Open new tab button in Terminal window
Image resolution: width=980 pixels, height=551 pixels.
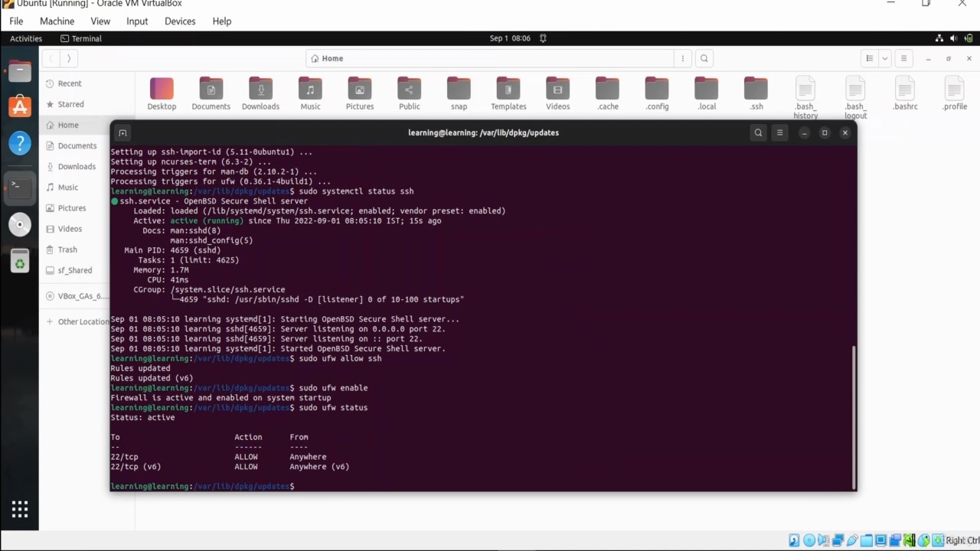tap(122, 133)
